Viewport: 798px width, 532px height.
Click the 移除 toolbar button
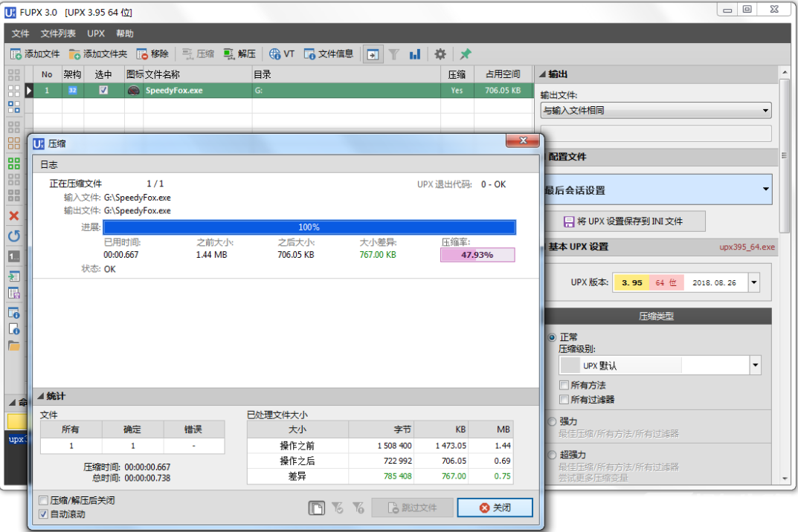point(152,54)
